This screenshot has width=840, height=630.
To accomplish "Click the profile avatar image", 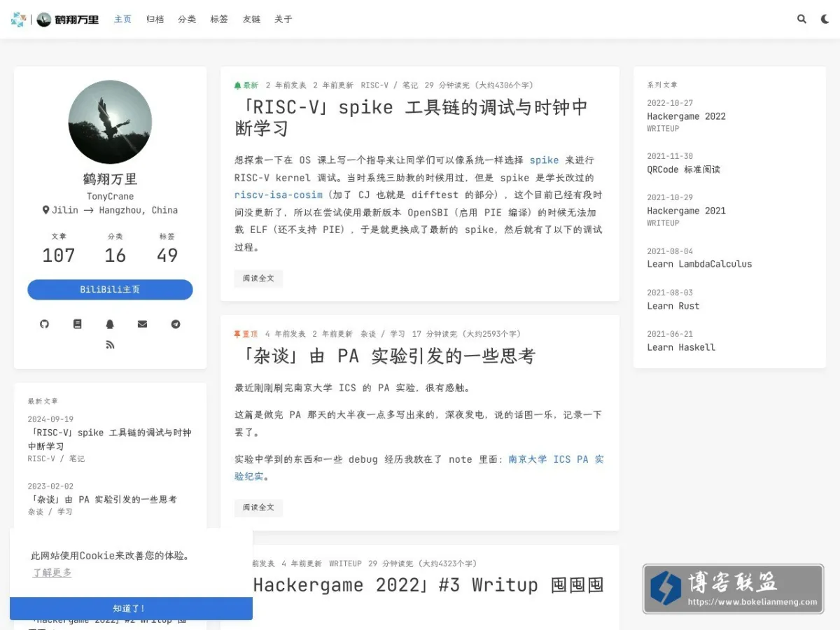I will coord(110,122).
